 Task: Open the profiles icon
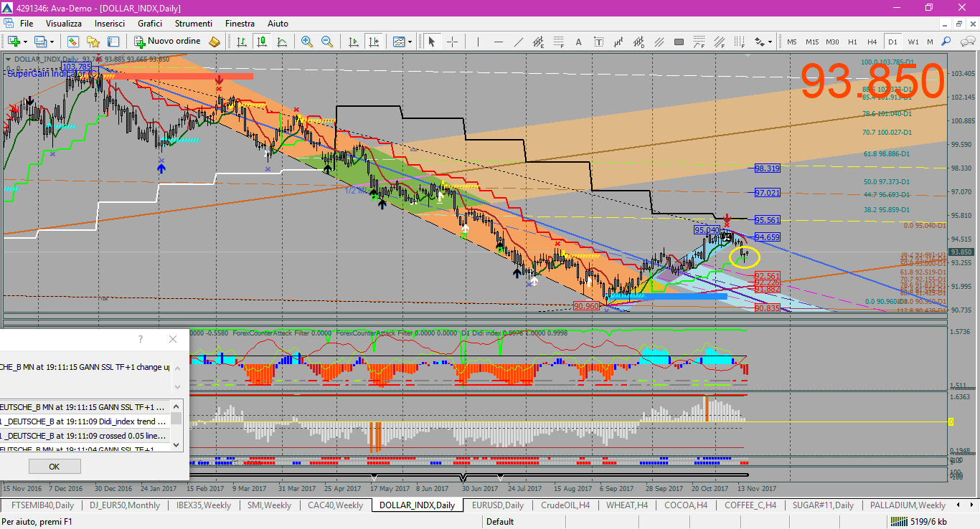coord(42,42)
